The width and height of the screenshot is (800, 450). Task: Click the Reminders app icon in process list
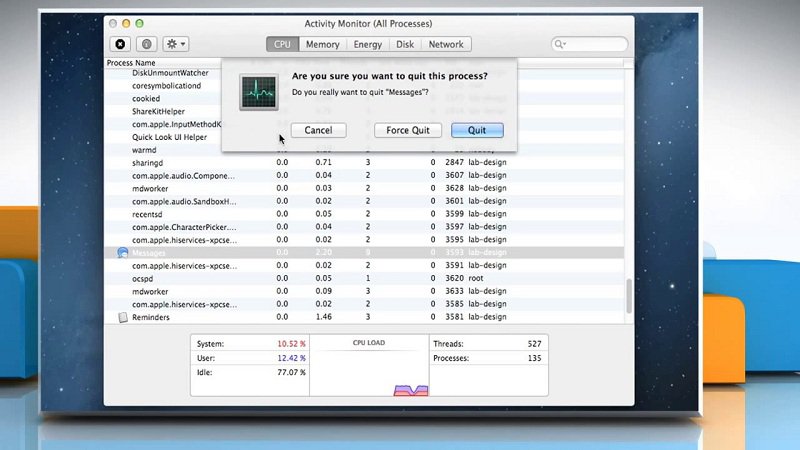pyautogui.click(x=123, y=317)
